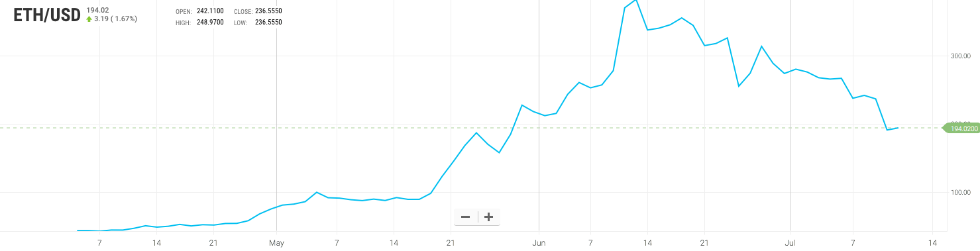Click the ETH/USD pair title
The image size is (980, 251).
pos(47,17)
